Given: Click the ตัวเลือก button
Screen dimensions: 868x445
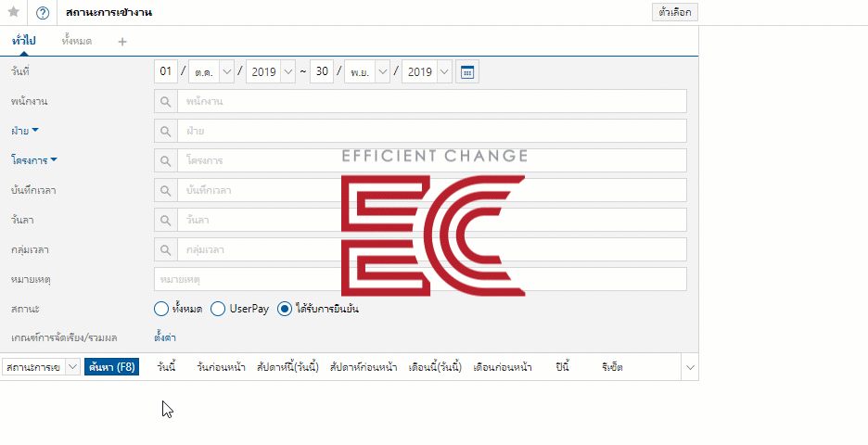Looking at the screenshot, I should [675, 12].
